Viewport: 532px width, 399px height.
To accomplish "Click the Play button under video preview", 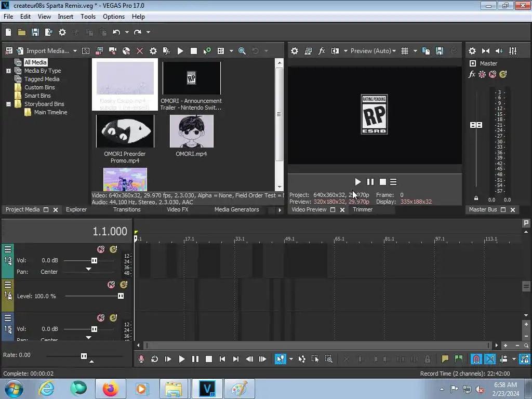I will (357, 182).
